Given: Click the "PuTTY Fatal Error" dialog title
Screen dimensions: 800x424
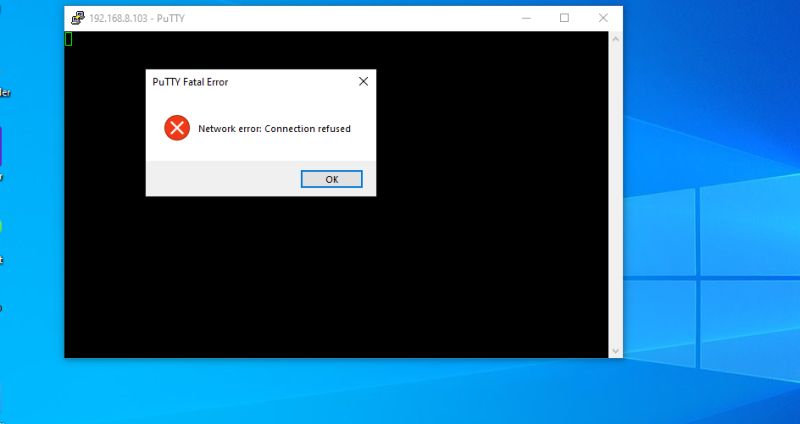Looking at the screenshot, I should (190, 82).
